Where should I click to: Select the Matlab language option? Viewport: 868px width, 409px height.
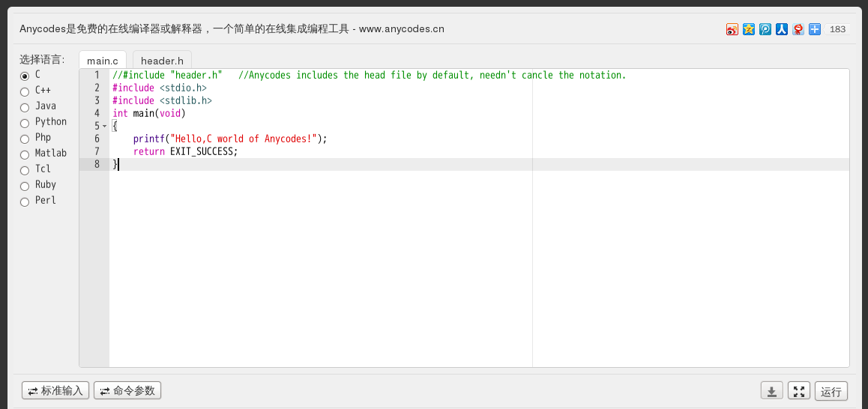(24, 154)
